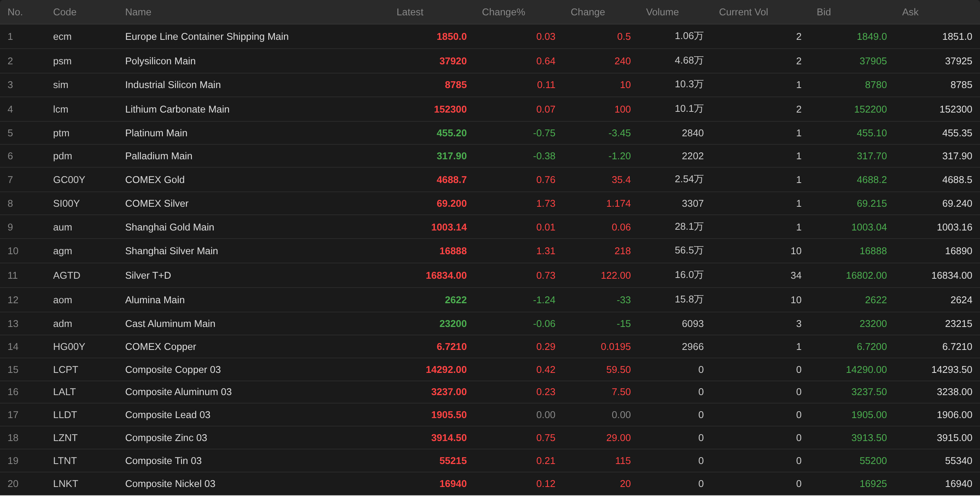Sort by the Change% column header
The width and height of the screenshot is (980, 500).
click(x=503, y=12)
